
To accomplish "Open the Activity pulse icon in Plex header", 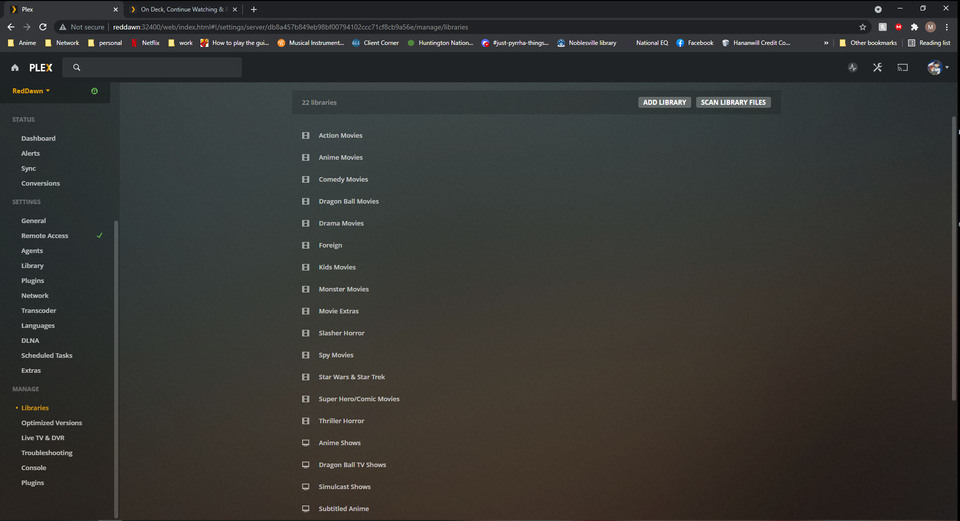I will tap(852, 67).
